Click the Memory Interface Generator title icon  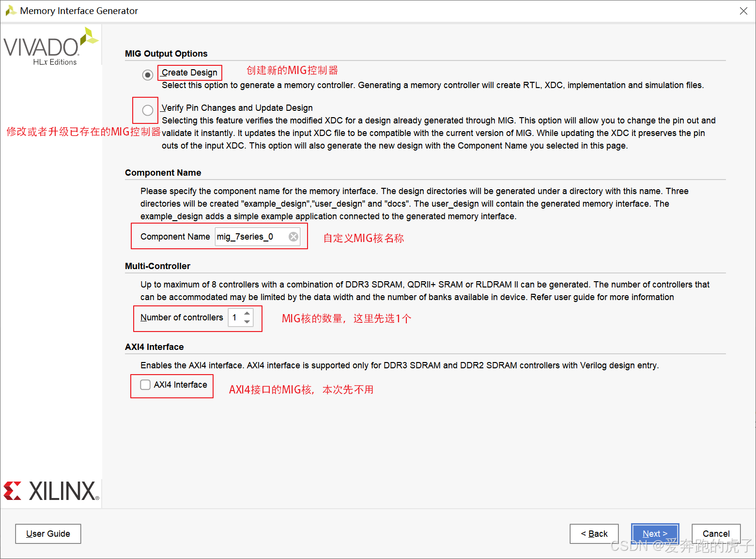[11, 11]
